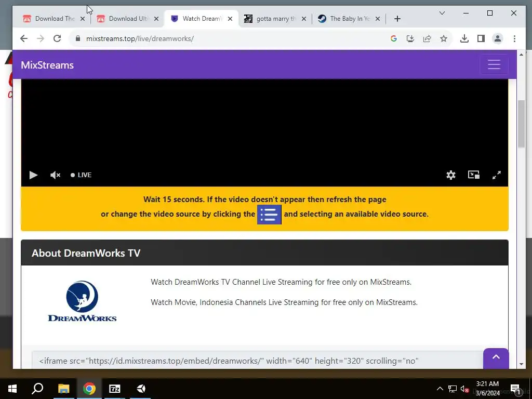Switch to 'Download Ult' tab
Image resolution: width=532 pixels, height=399 pixels.
[128, 19]
